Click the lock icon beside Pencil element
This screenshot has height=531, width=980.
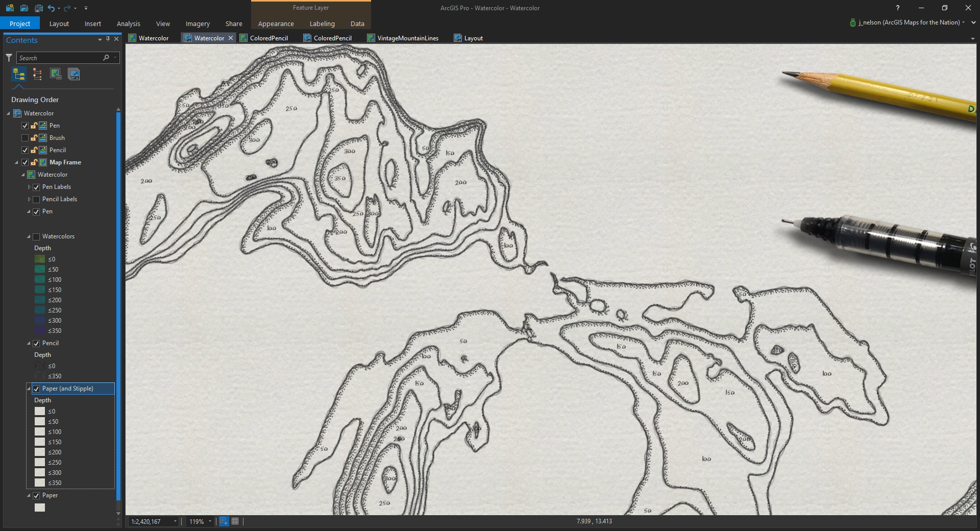tap(34, 150)
